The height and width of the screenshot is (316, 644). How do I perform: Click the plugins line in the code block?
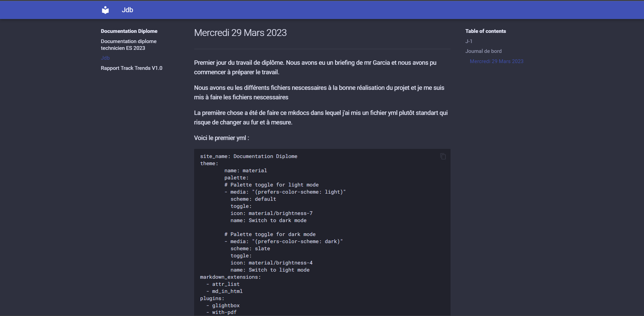point(212,298)
